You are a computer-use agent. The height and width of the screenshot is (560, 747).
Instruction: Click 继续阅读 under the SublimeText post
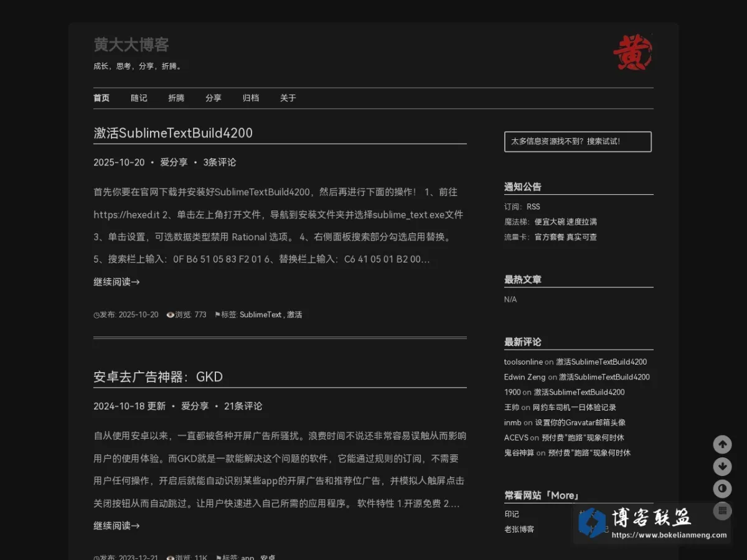[x=116, y=282]
